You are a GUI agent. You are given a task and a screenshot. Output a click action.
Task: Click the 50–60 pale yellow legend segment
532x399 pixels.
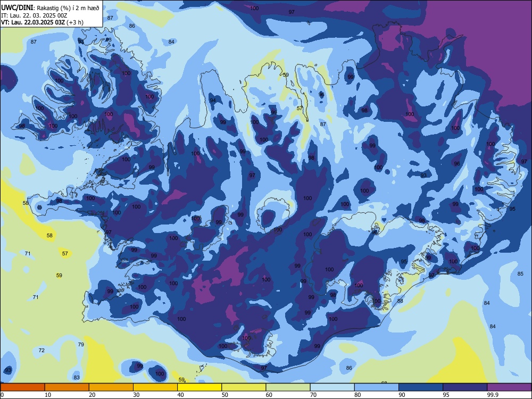(244, 387)
